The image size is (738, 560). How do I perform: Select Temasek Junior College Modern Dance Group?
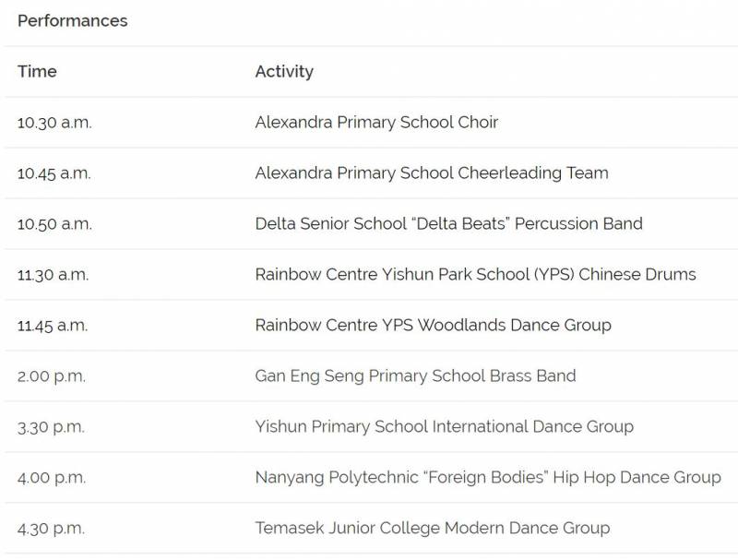coord(432,528)
